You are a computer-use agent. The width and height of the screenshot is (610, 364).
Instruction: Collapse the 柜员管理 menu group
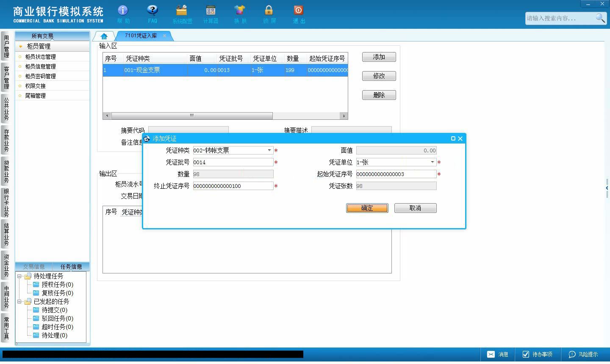(x=20, y=46)
